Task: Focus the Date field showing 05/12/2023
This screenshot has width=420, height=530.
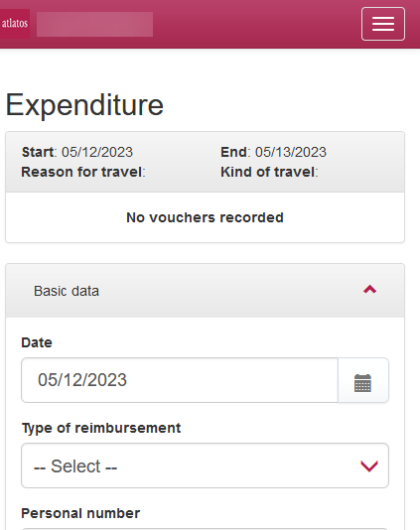Action: coord(180,380)
